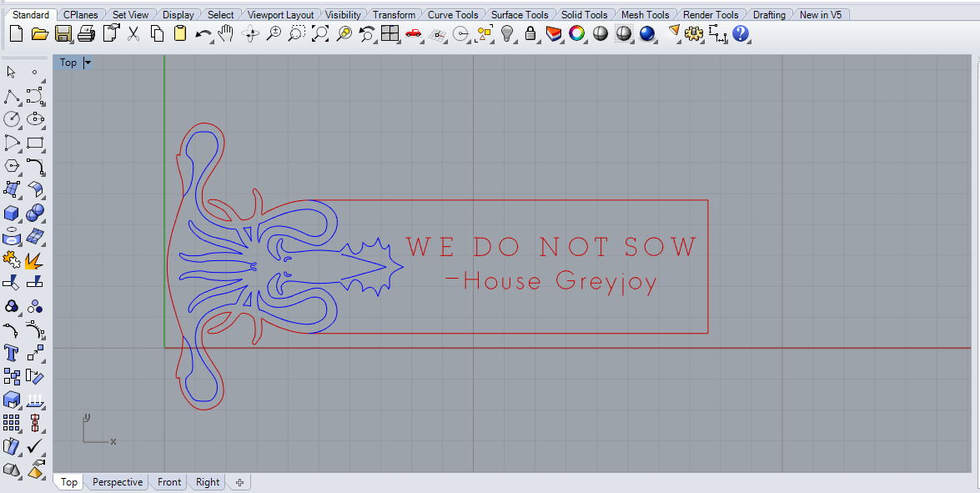Open Top viewport dropdown arrow
The width and height of the screenshot is (980, 493).
(x=88, y=63)
